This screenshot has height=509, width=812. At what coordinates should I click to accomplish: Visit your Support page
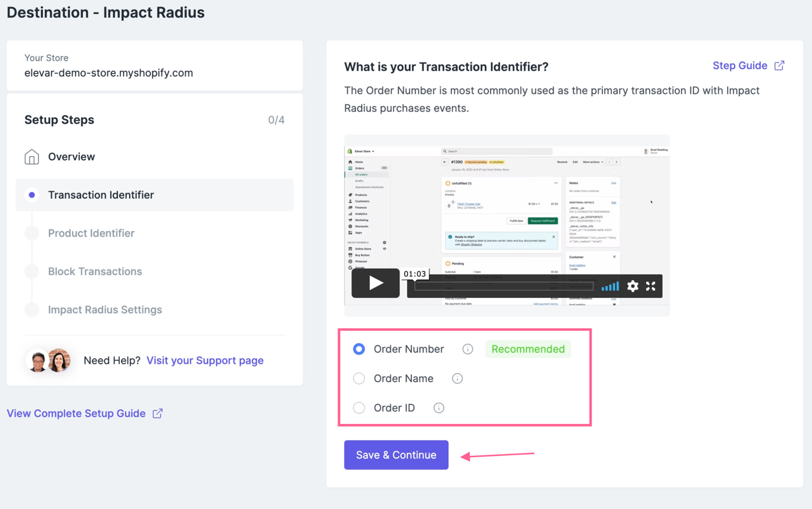click(x=205, y=360)
